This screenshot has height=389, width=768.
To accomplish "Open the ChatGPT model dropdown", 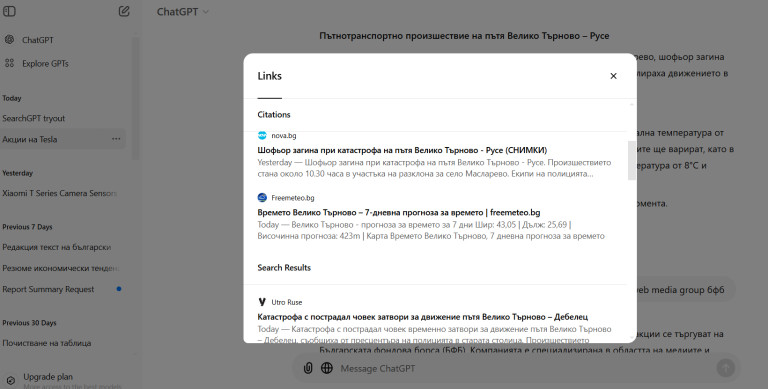I will 183,12.
